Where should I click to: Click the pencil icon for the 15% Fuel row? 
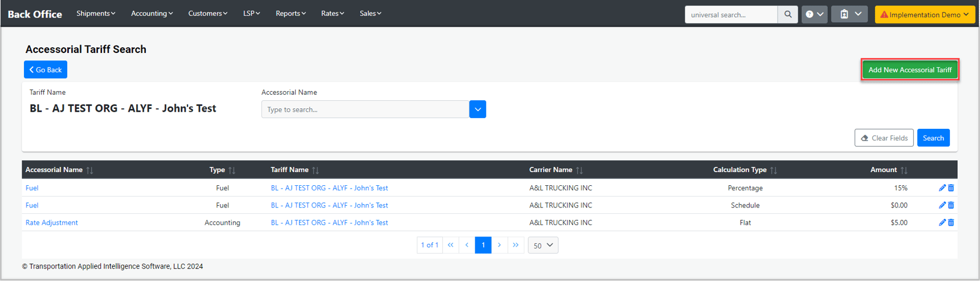coord(942,188)
